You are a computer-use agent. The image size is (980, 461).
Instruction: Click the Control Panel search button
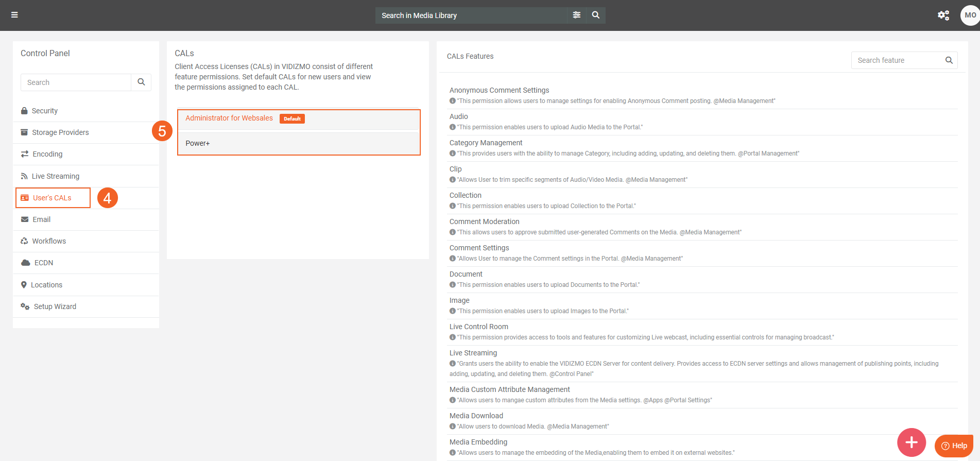141,82
